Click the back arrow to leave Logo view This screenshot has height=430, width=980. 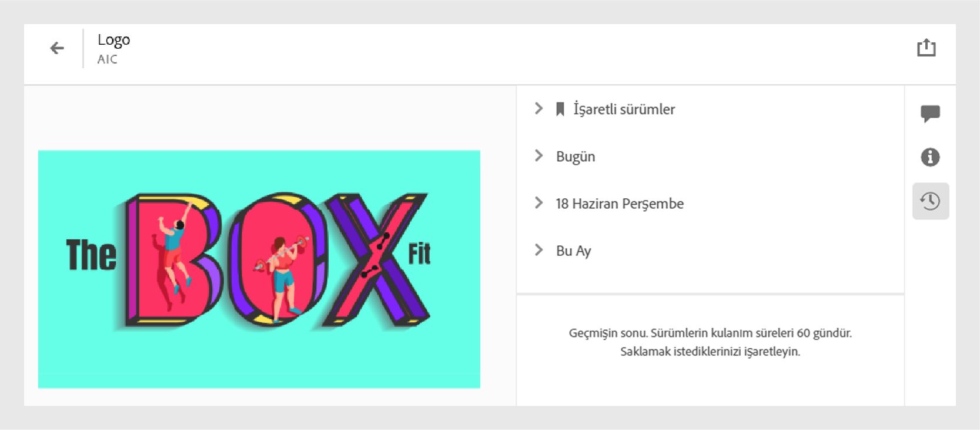tap(56, 48)
